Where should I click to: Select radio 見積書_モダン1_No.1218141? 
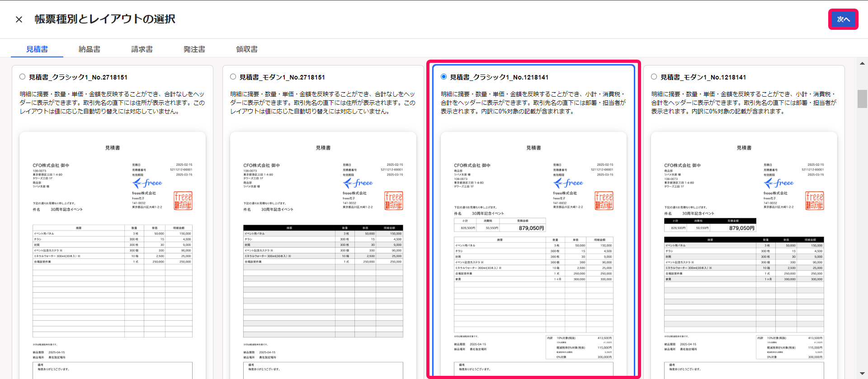pos(654,77)
